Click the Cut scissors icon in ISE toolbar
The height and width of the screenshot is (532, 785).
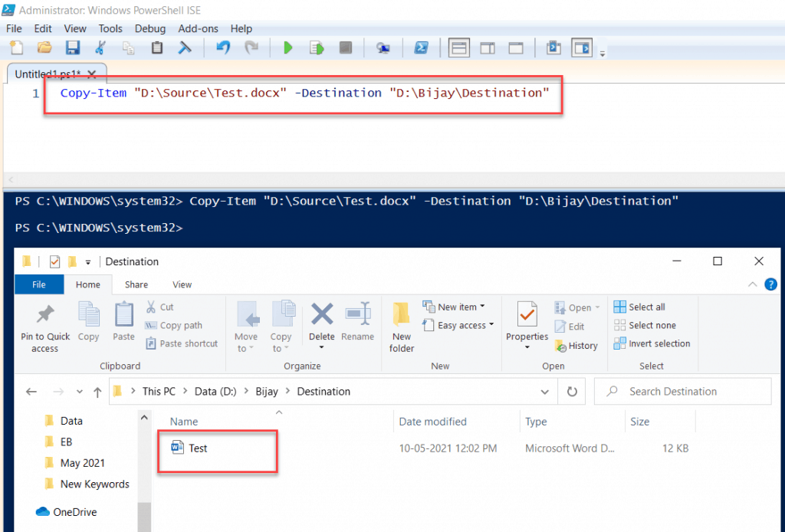(100, 48)
